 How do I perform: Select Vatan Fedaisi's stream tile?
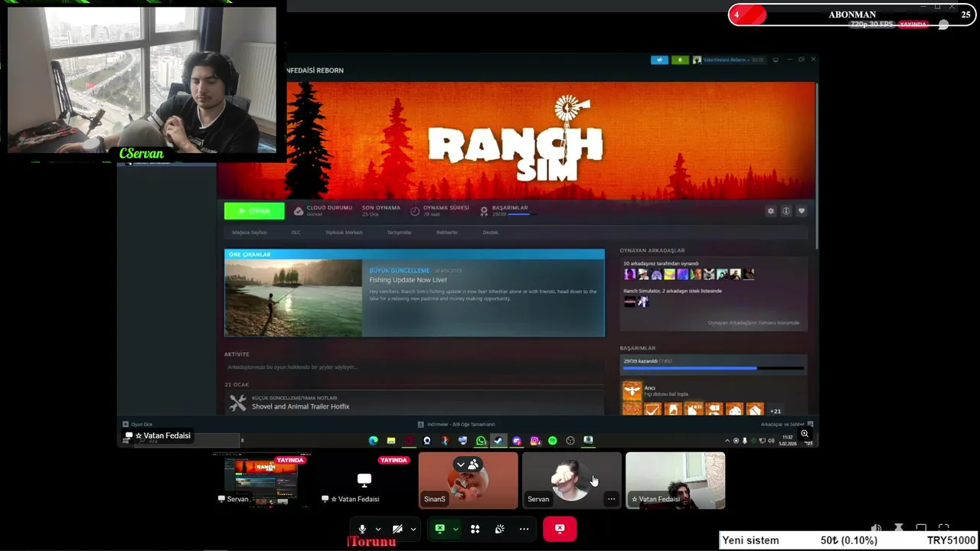(364, 480)
